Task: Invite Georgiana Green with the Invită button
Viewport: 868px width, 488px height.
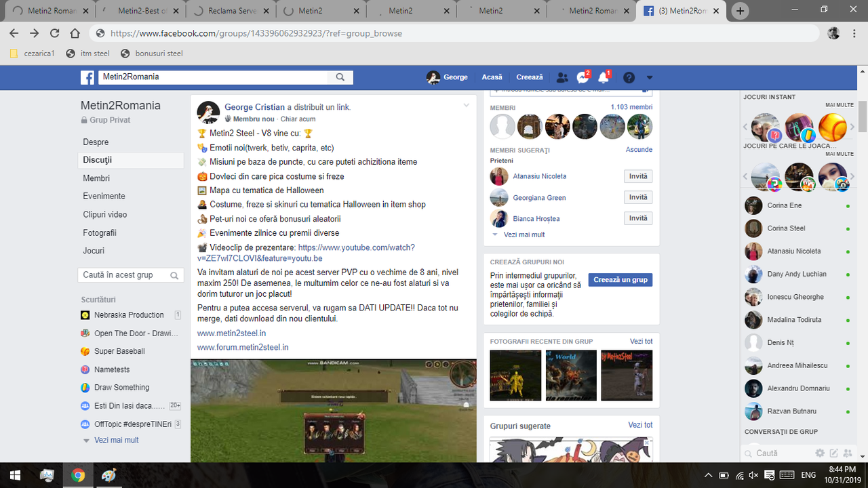Action: click(x=638, y=197)
